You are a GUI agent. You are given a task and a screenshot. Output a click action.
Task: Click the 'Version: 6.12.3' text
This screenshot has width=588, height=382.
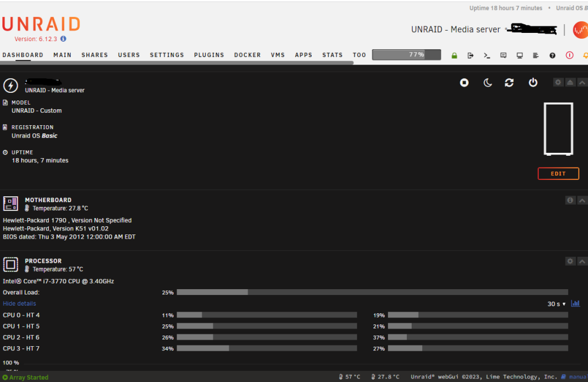36,39
